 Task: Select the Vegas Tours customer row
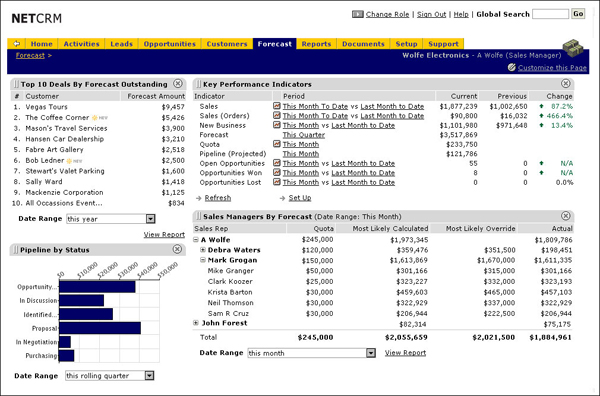click(x=99, y=107)
